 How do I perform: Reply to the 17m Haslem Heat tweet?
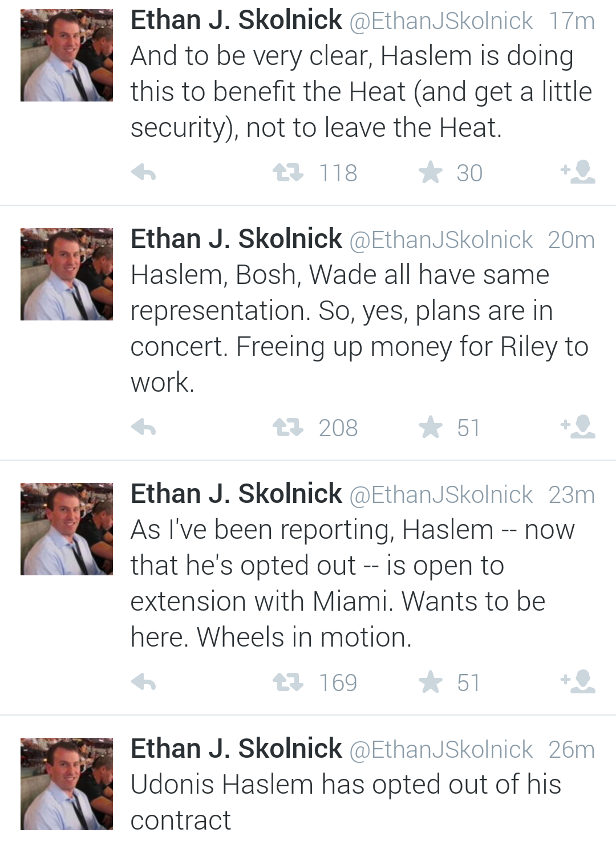click(144, 172)
